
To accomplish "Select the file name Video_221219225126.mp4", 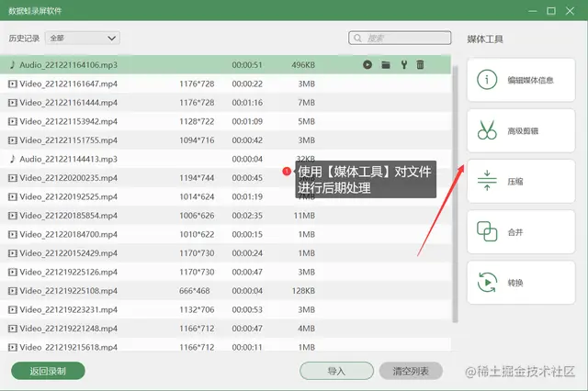I will click(69, 272).
